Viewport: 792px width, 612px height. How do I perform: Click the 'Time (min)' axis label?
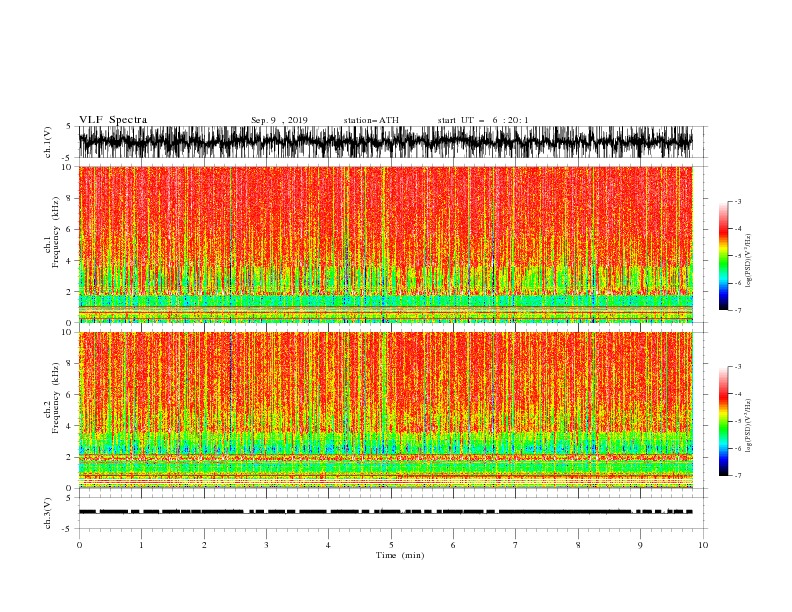[400, 555]
